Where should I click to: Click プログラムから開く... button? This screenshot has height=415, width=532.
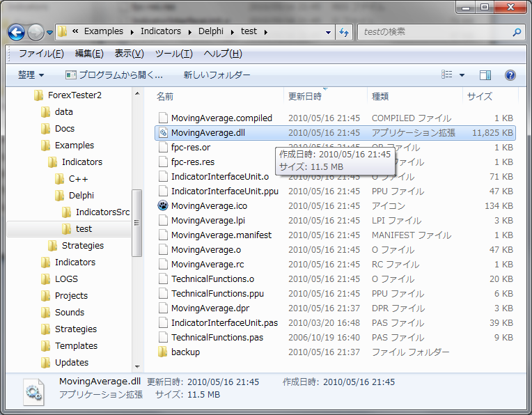click(114, 75)
